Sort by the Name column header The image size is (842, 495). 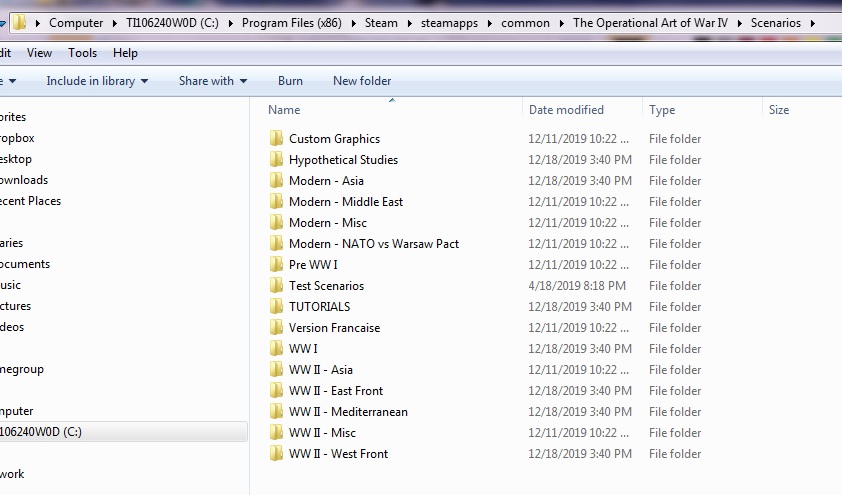284,110
